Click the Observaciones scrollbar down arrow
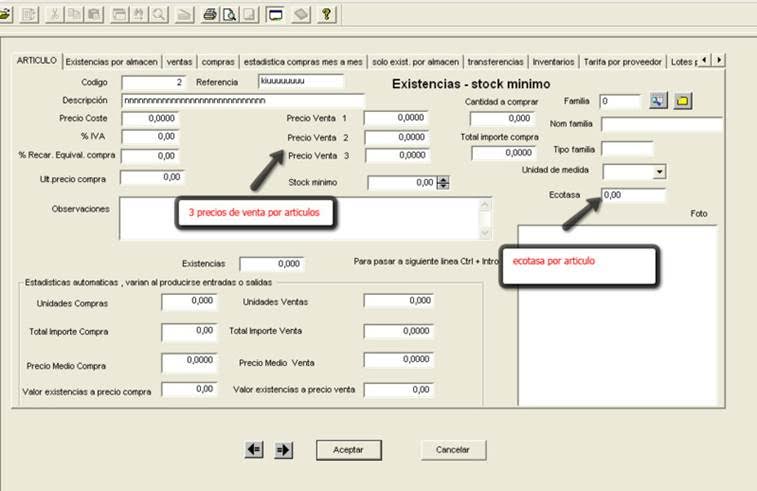Viewport: 757px width, 491px height. point(486,233)
